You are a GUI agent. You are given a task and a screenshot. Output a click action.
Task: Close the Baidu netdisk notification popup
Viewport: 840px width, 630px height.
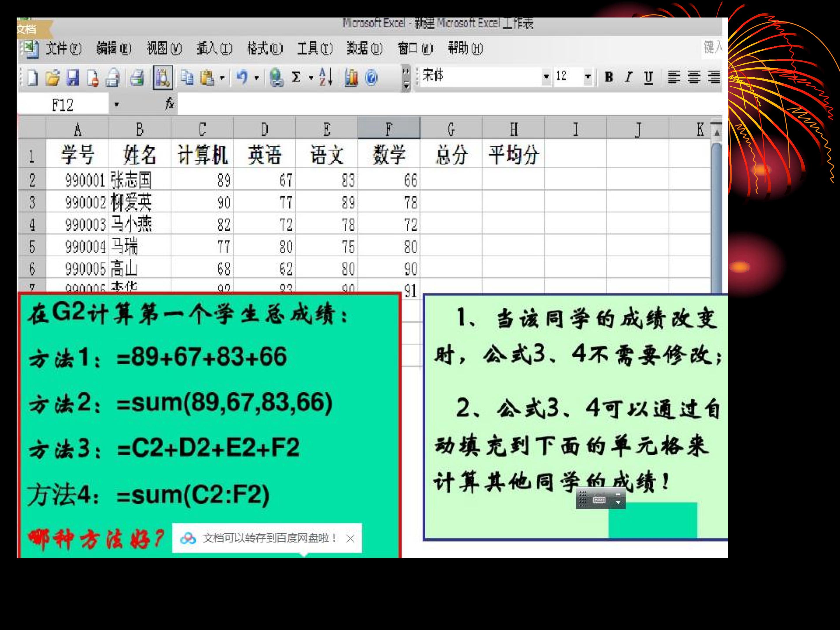(x=351, y=538)
